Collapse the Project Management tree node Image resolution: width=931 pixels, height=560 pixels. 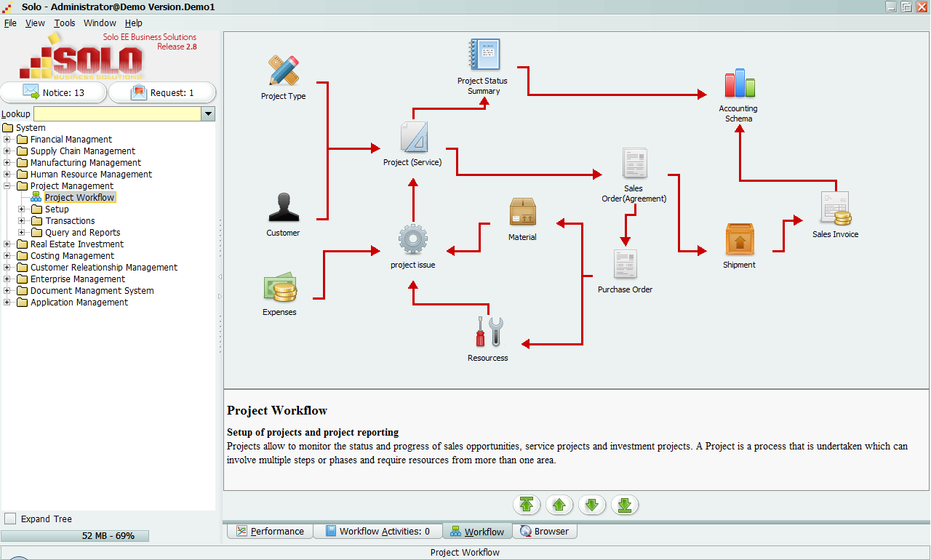coord(7,186)
